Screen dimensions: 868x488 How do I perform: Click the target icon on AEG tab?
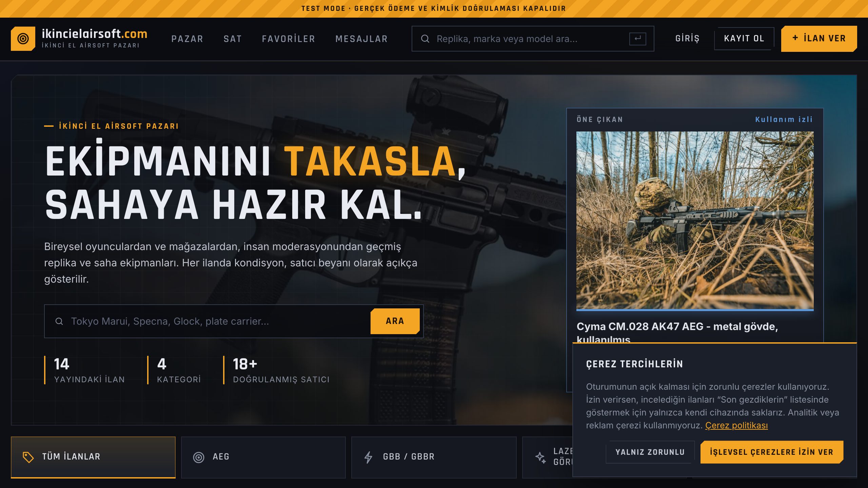point(199,457)
